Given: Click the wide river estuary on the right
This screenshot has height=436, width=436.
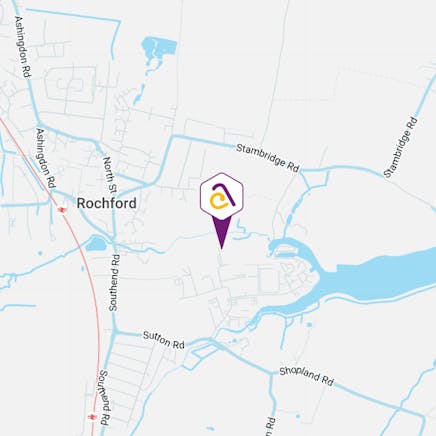Looking at the screenshot, I should pyautogui.click(x=377, y=276).
